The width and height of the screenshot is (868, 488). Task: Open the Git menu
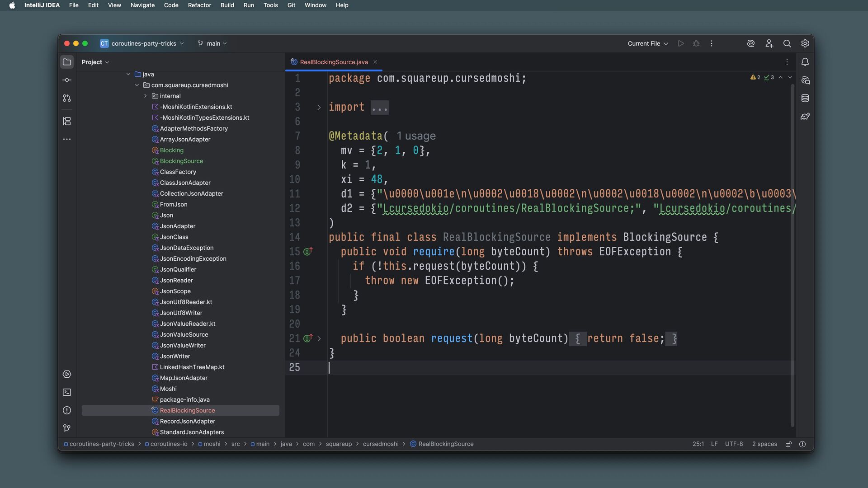coord(291,5)
